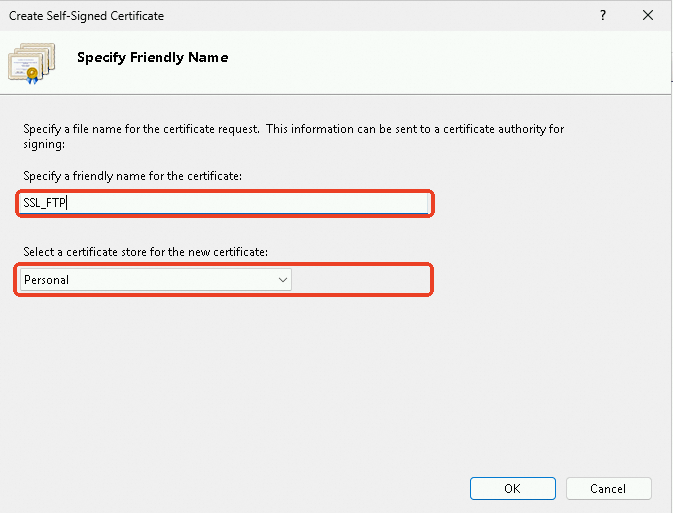673x513 pixels.
Task: Click the label 'Specify a friendly name for the certificate'
Action: click(x=132, y=176)
